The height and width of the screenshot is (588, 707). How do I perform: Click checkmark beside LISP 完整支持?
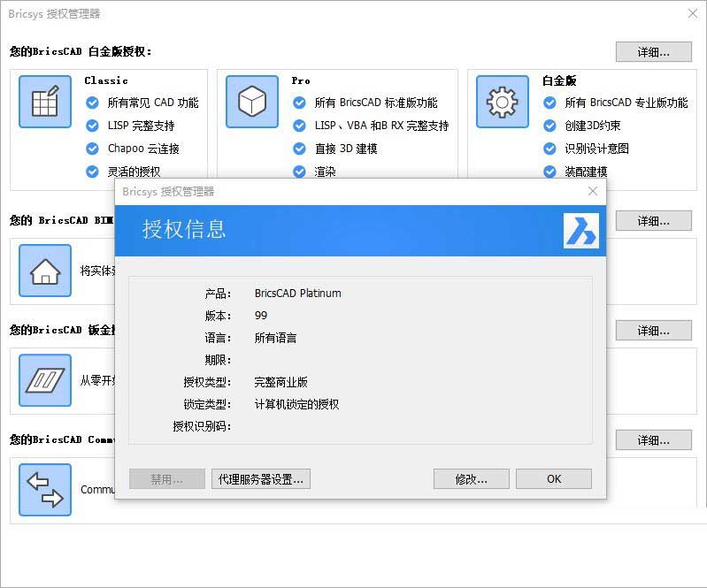coord(92,126)
